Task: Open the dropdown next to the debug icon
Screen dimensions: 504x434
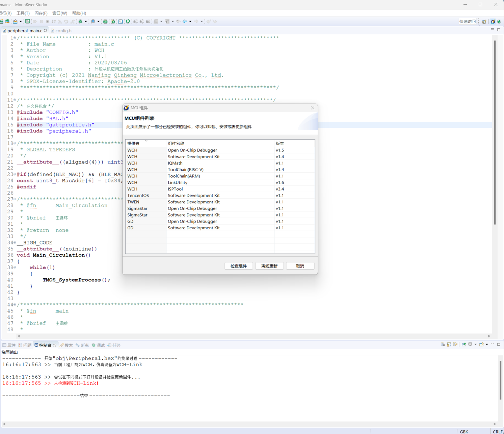Action: (x=86, y=22)
